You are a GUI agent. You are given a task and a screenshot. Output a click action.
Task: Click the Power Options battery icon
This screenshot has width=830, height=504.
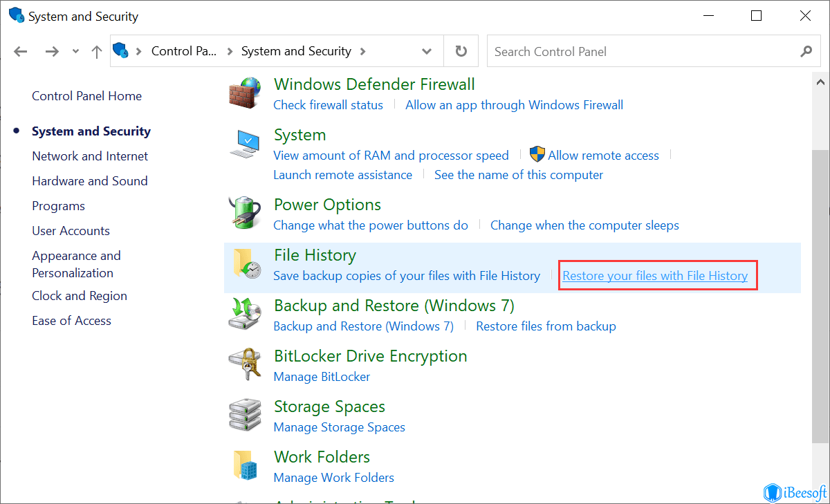245,213
